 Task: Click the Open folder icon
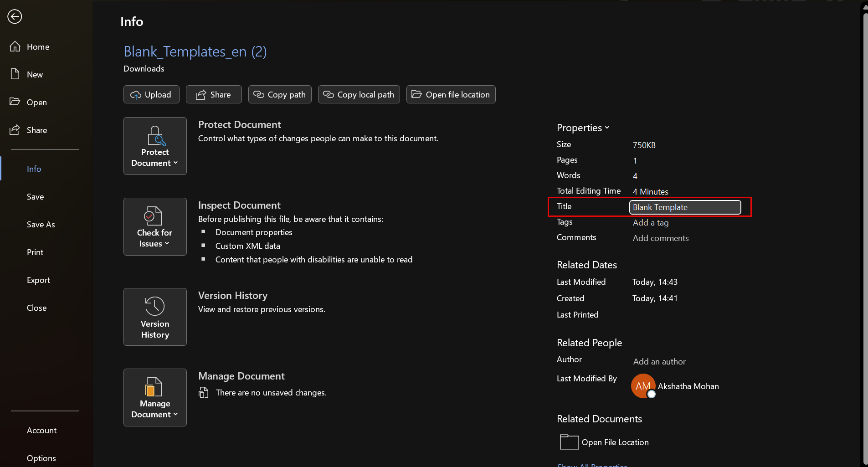[15, 102]
